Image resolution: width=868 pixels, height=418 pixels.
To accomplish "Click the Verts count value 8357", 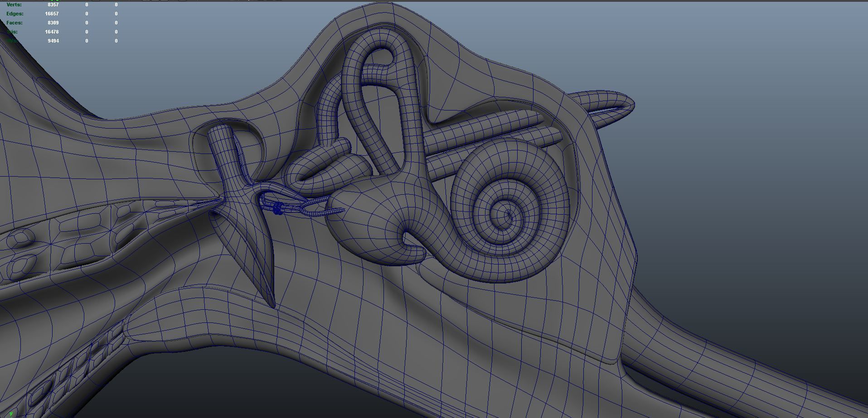I will [x=53, y=5].
